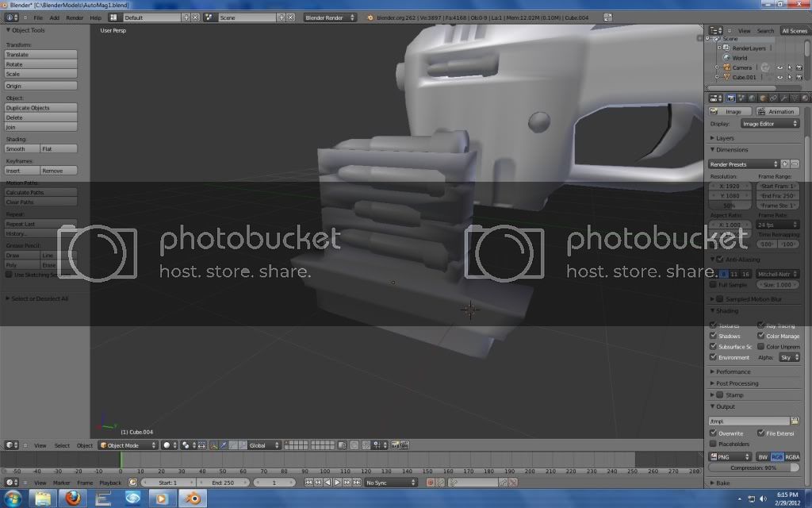Click the Compression 90% slider
The height and width of the screenshot is (508, 812).
[754, 468]
